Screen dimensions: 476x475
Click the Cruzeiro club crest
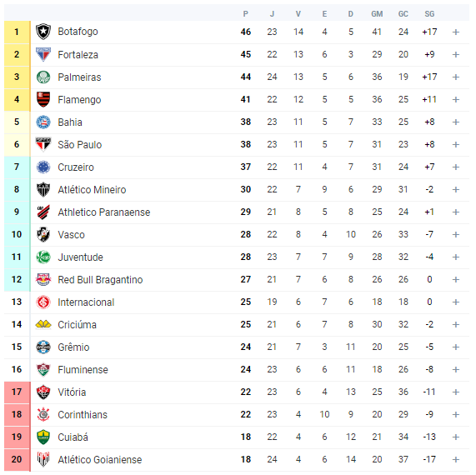pyautogui.click(x=43, y=167)
